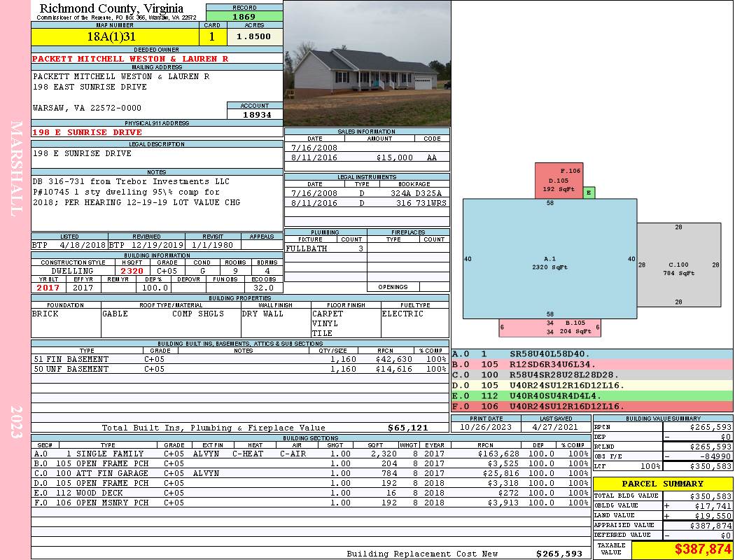The image size is (735, 560).
Task: Click the house photo thumbnail
Action: click(367, 63)
